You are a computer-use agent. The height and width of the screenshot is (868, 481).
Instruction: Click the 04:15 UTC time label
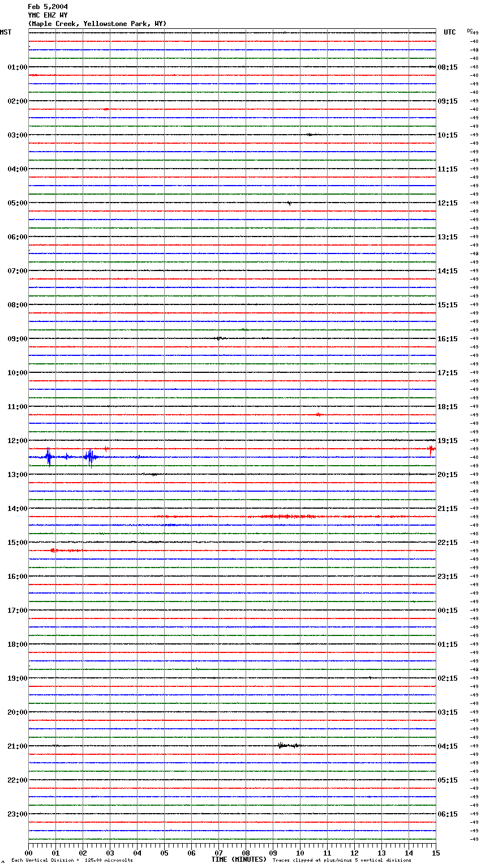[x=448, y=746]
